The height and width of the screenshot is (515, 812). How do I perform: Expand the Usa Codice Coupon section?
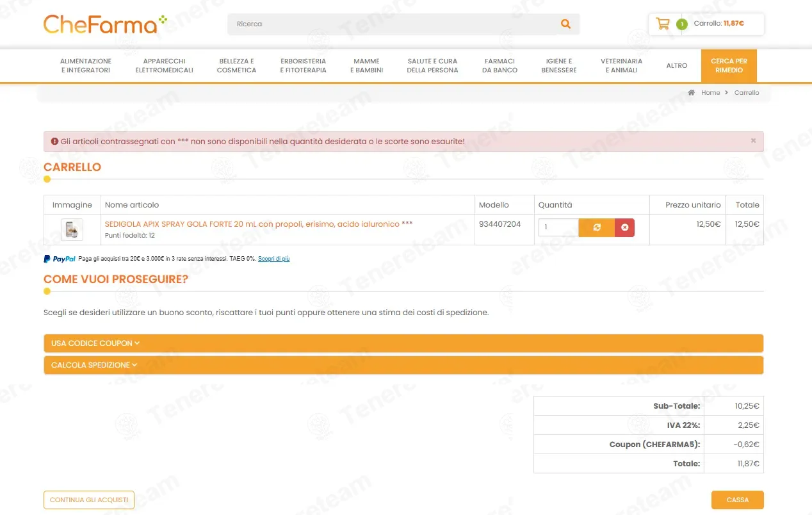point(403,343)
